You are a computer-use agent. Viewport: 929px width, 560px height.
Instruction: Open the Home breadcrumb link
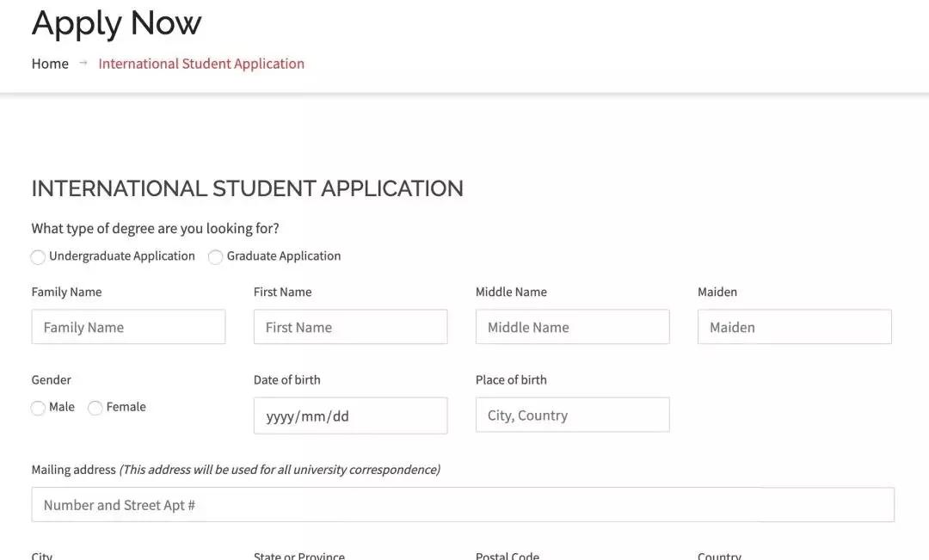[x=49, y=63]
